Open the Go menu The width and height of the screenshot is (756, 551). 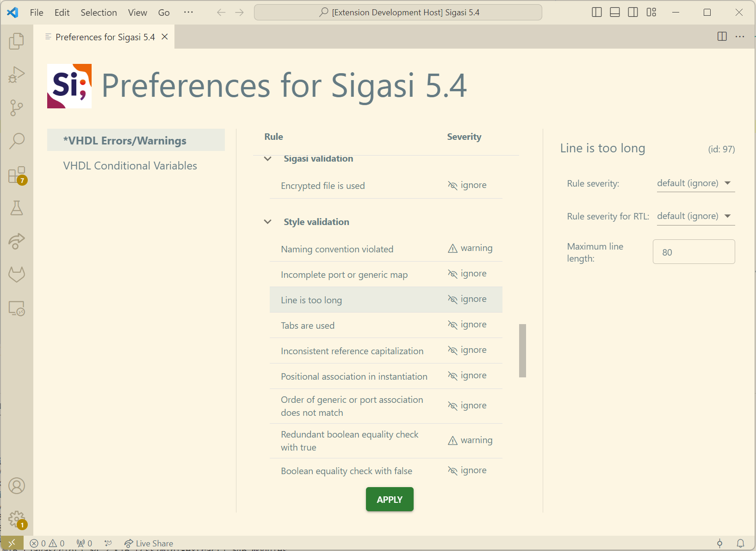[x=164, y=13]
